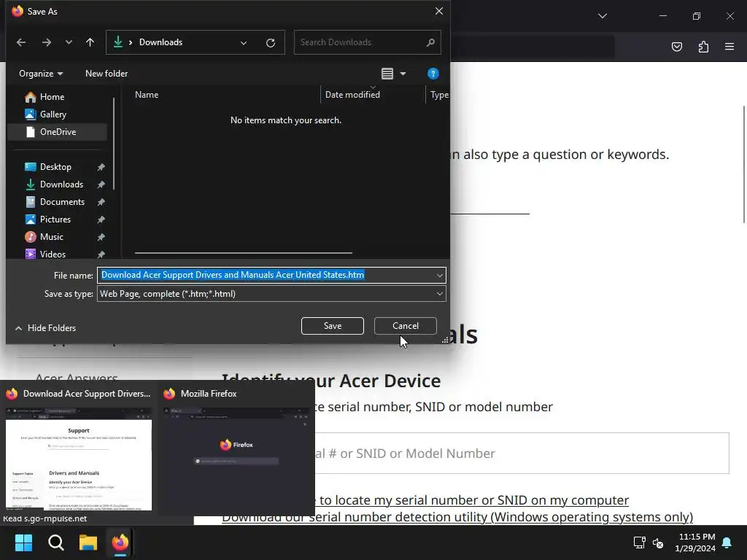Click the pin icon beside Documents
Screen dimensions: 747x560
(x=101, y=202)
